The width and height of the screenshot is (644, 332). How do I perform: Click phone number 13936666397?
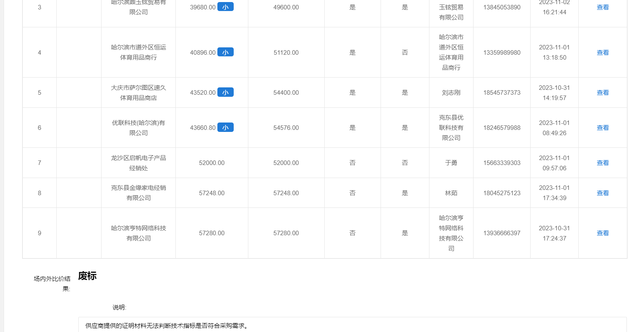502,233
